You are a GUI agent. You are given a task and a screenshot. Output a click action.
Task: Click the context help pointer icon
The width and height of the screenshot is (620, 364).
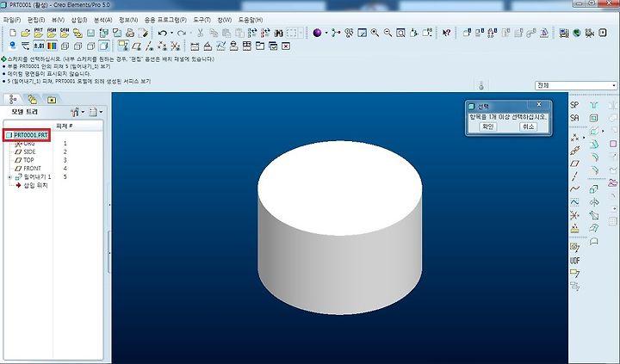(x=446, y=33)
